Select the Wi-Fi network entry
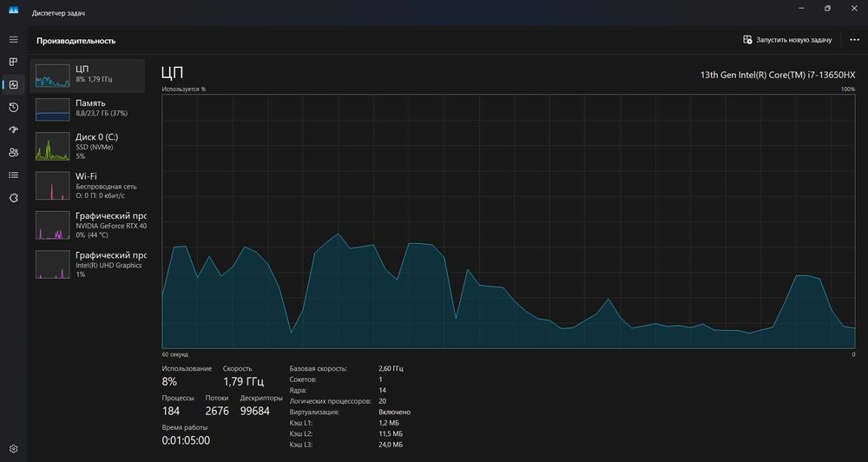The height and width of the screenshot is (462, 868). tap(88, 186)
